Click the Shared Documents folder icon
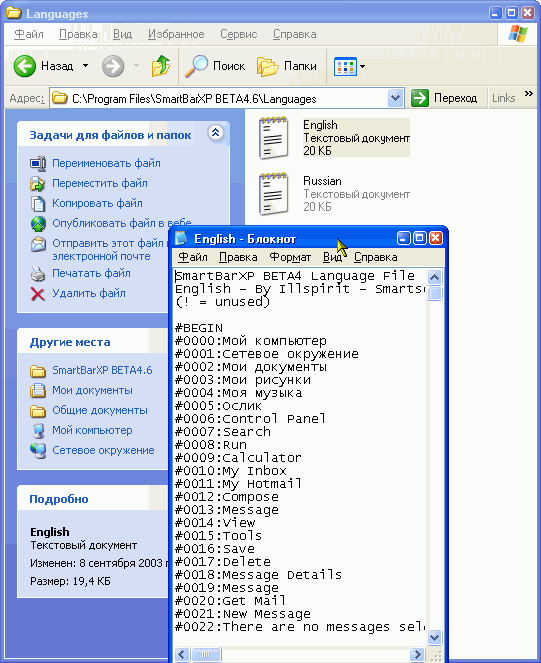Viewport: 541px width, 663px height. click(38, 411)
